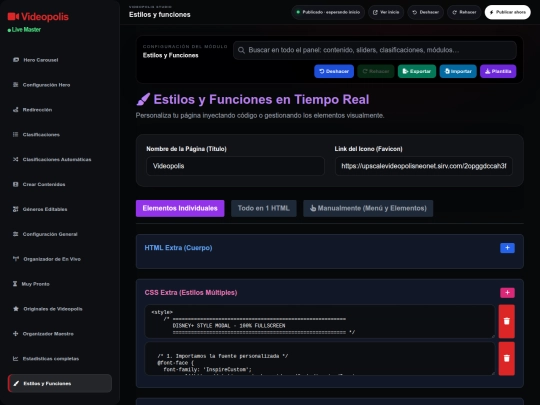This screenshot has height=405, width=540.
Task: Click the HTML Extra (Cuerpo) heading
Action: click(x=178, y=248)
